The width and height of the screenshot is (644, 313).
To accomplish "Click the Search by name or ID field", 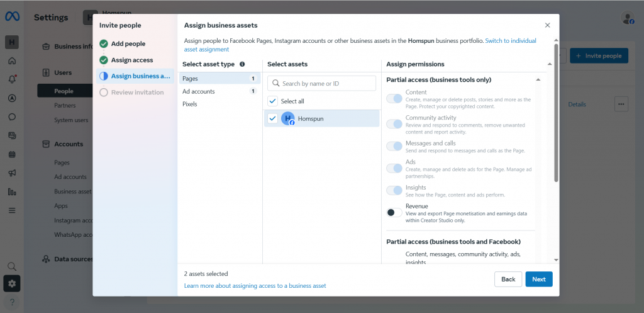I will coord(321,83).
